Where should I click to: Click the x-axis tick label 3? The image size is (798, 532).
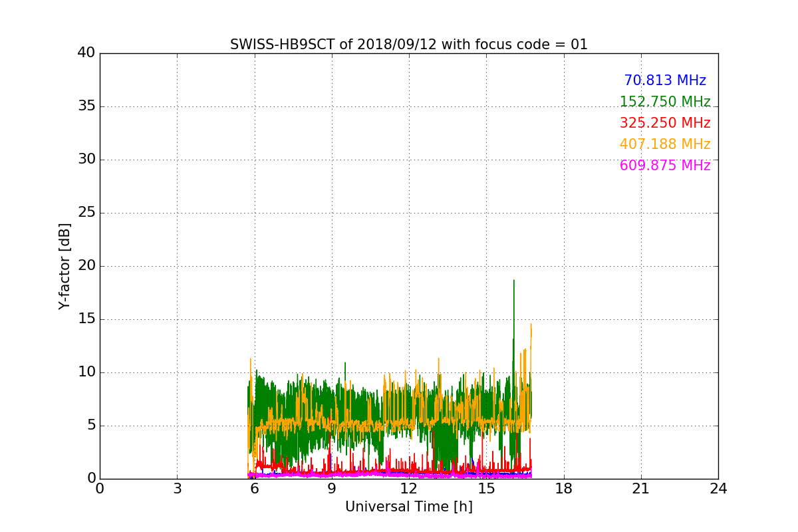(x=177, y=489)
